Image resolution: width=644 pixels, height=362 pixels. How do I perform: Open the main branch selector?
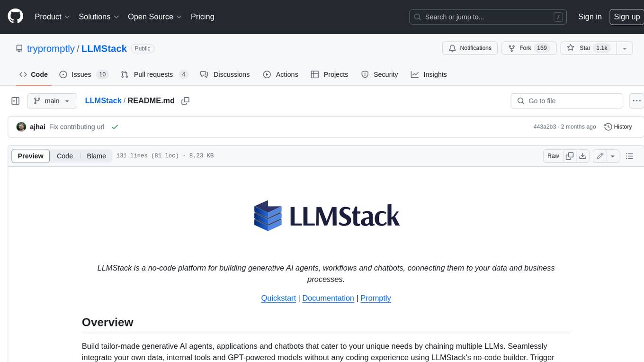click(52, 101)
